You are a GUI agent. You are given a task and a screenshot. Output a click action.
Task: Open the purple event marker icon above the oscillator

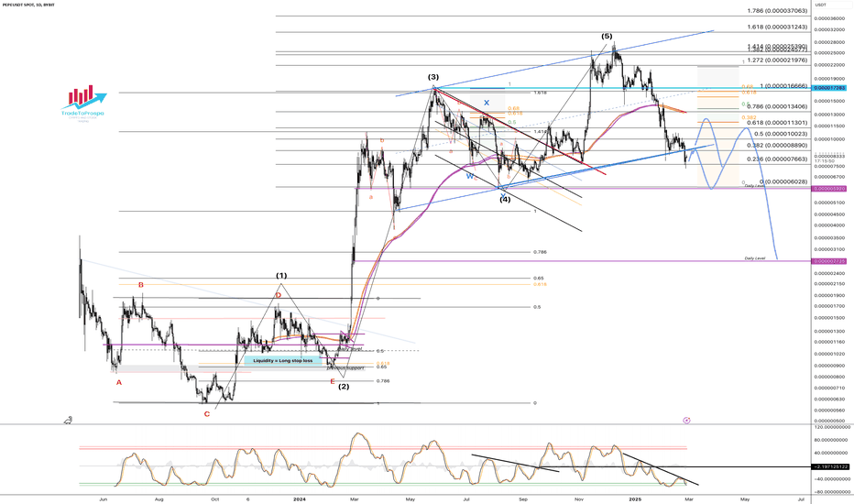click(686, 420)
